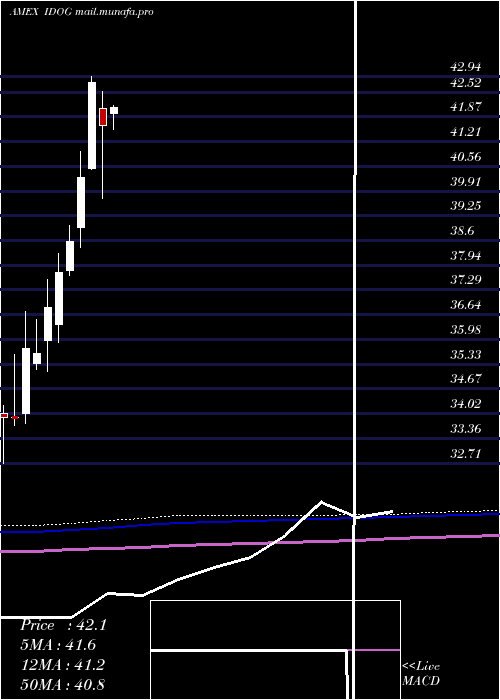The height and width of the screenshot is (700, 500).
Task: Select the 33.36 price axis label
Action: 466,429
